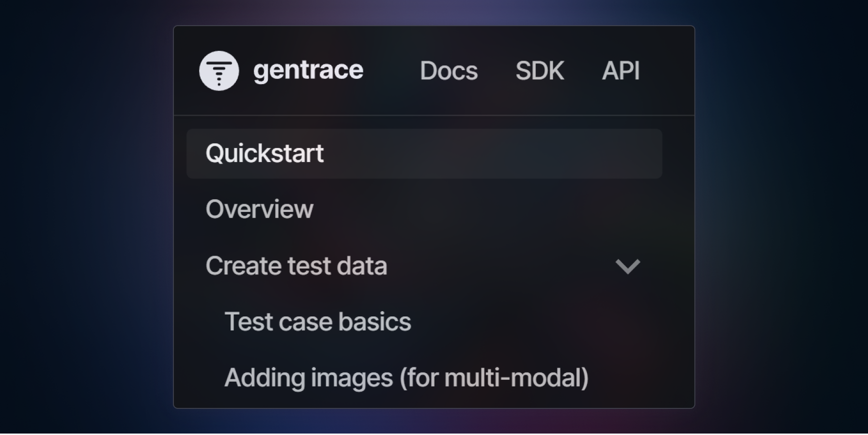Switch to the SDK tab
Screen dimensions: 868x435
[x=540, y=71]
